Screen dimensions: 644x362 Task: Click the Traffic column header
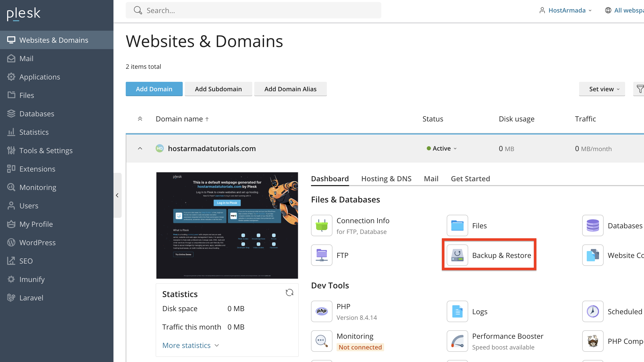pyautogui.click(x=585, y=119)
